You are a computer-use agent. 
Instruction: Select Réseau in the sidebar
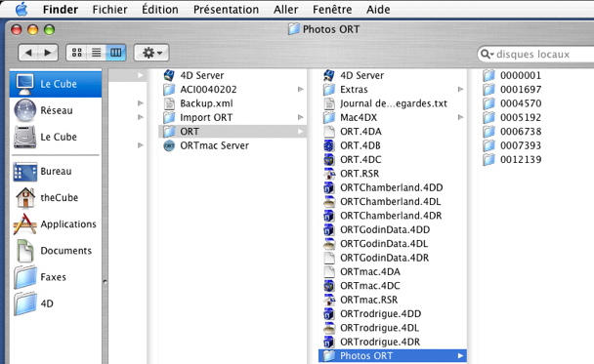tap(56, 110)
